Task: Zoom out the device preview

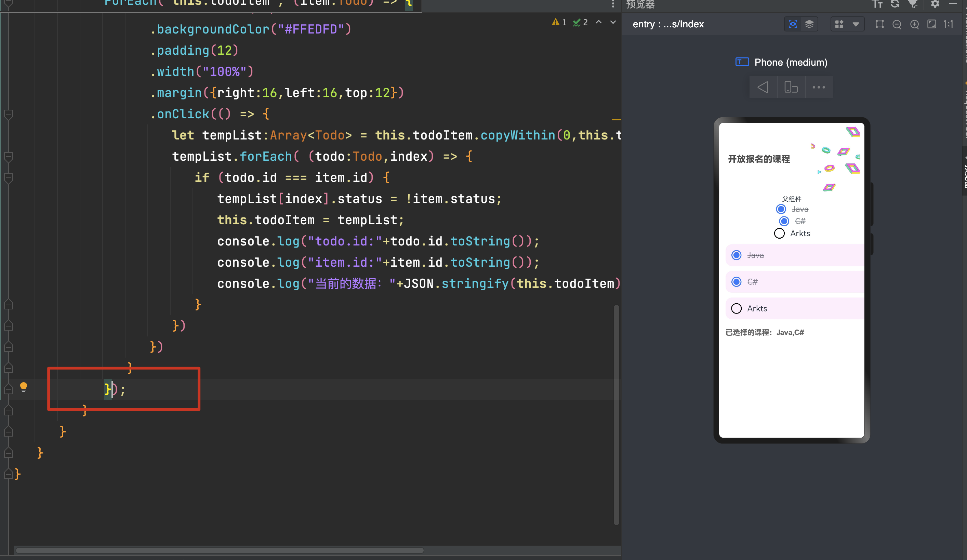Action: click(x=897, y=25)
